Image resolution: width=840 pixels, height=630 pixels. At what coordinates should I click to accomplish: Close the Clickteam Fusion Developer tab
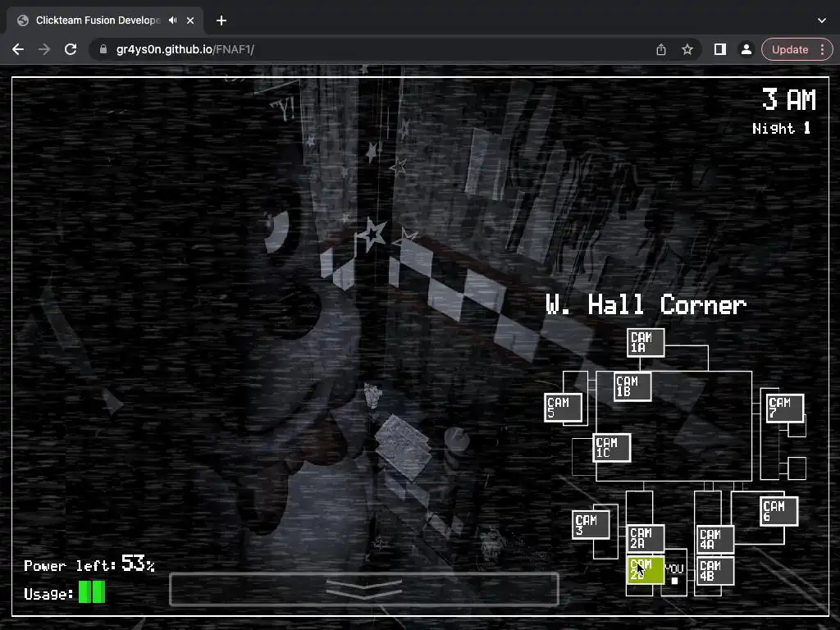click(x=190, y=21)
